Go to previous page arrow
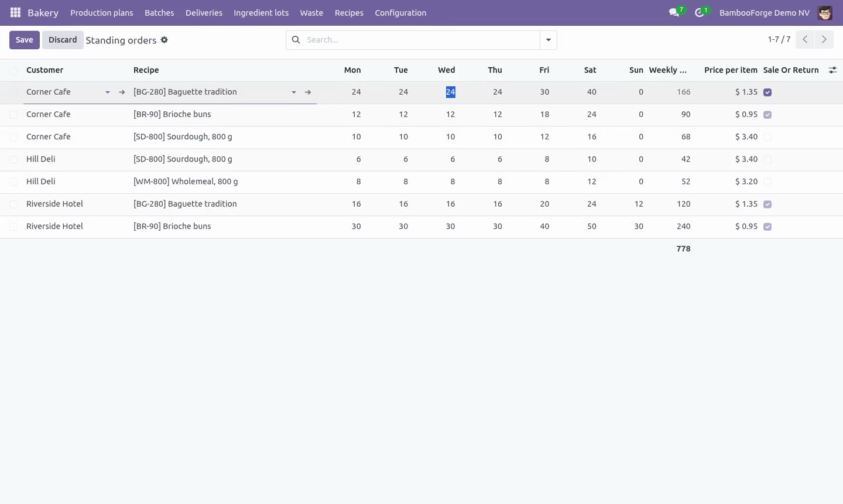Image resolution: width=843 pixels, height=504 pixels. click(805, 39)
